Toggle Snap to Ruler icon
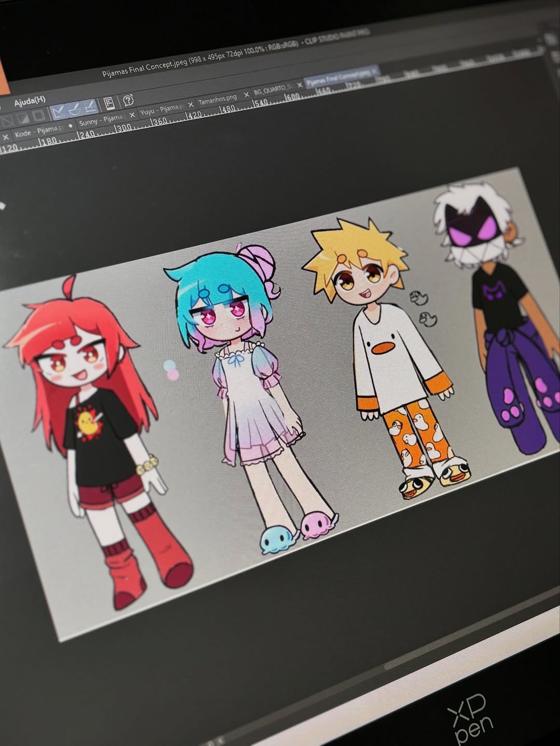Screen dimensions: 560x746 click(x=58, y=111)
